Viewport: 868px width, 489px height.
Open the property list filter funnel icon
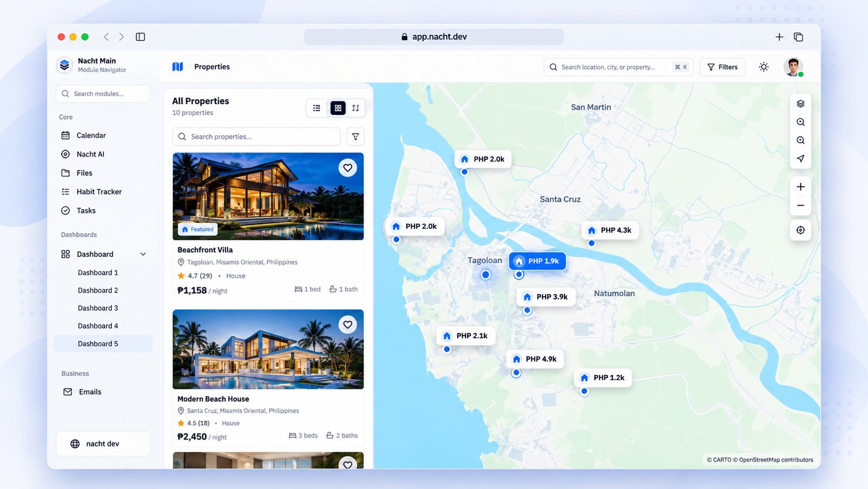(356, 137)
